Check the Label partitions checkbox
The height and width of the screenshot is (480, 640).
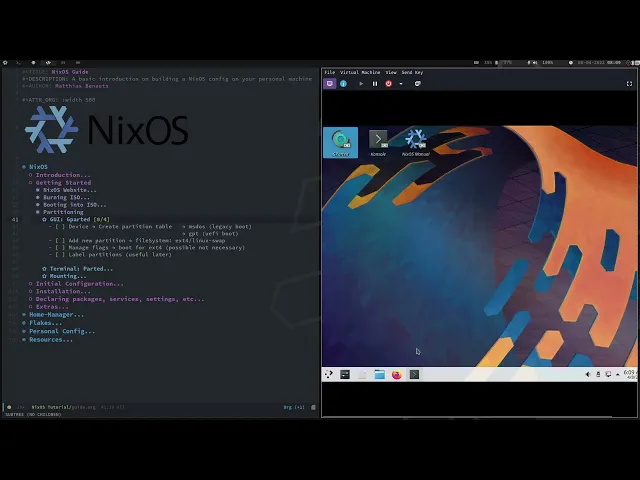point(60,255)
